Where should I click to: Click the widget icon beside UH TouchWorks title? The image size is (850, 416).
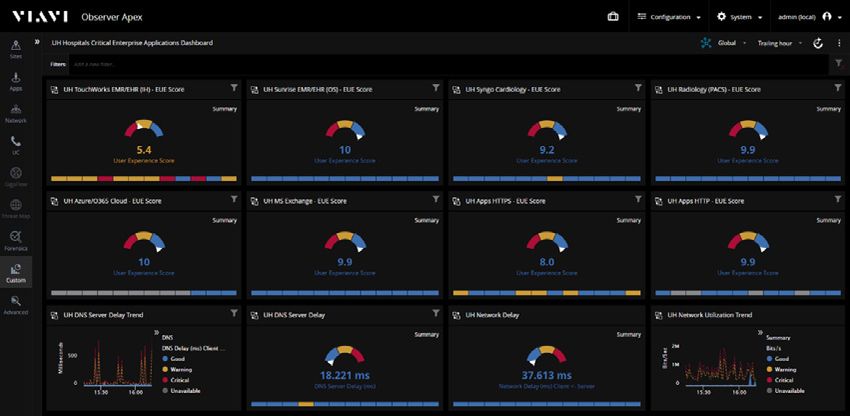54,89
